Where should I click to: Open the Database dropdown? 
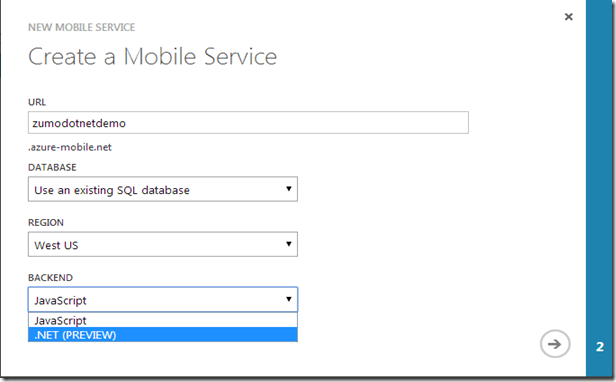tap(163, 189)
